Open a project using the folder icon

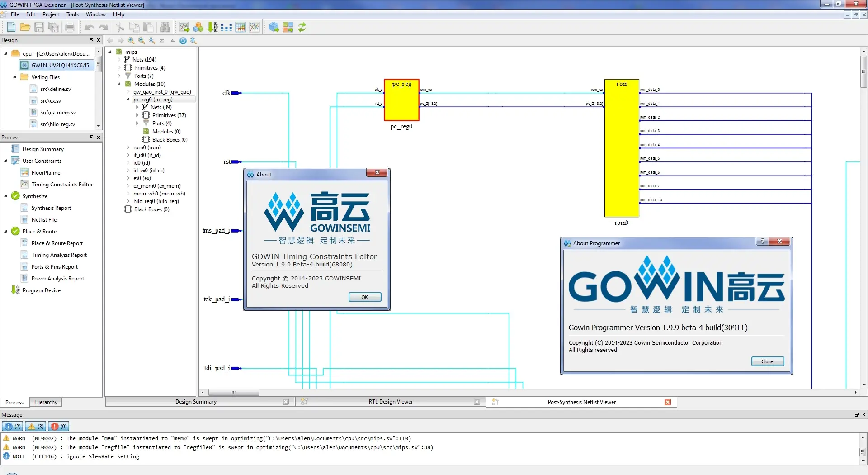click(25, 27)
